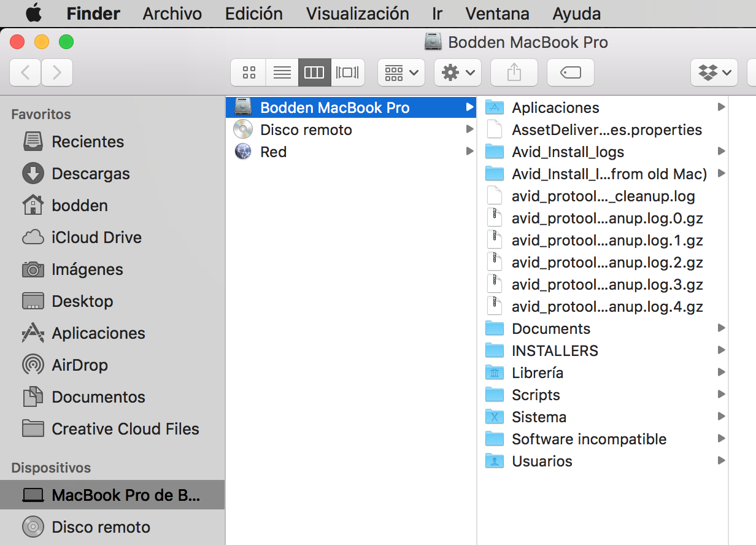Open iCloud Drive in the sidebar
Viewport: 756px width, 545px height.
click(112, 238)
